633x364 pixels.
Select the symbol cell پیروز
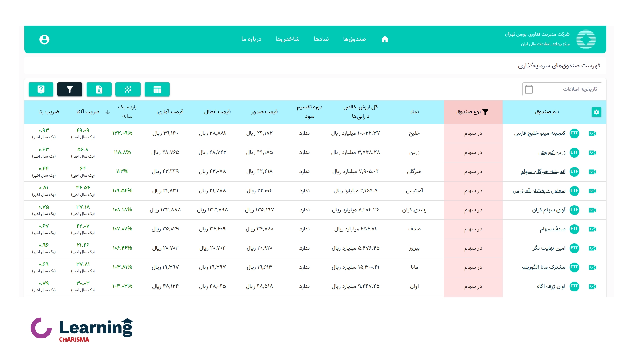point(414,248)
